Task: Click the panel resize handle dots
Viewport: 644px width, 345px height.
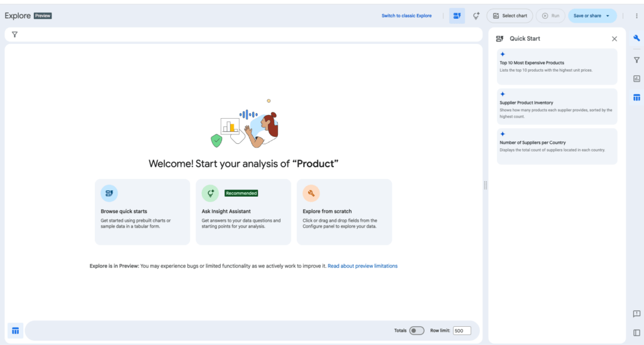Action: 486,185
